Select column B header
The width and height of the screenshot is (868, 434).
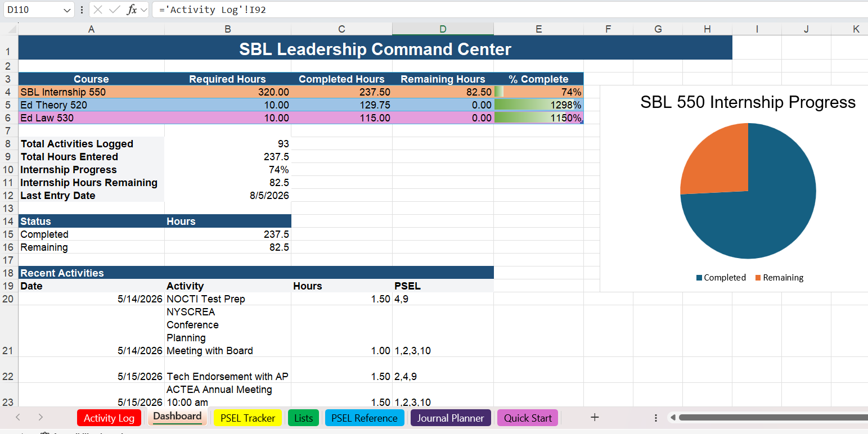point(228,29)
